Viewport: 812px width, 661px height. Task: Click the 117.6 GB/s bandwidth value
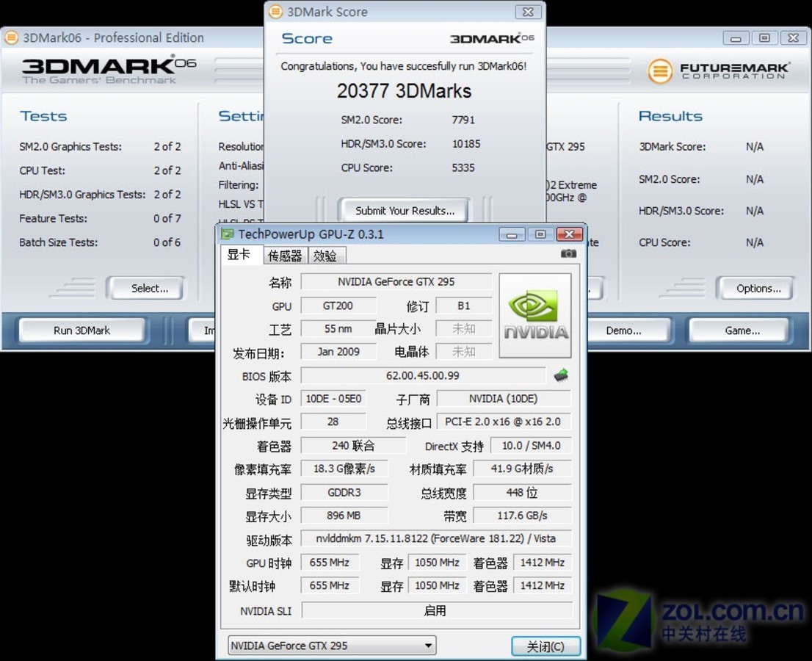(522, 516)
